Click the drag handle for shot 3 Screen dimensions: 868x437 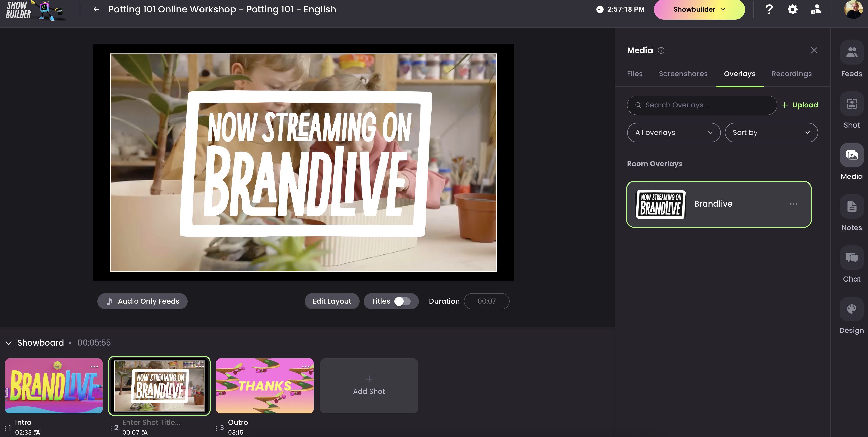(217, 428)
